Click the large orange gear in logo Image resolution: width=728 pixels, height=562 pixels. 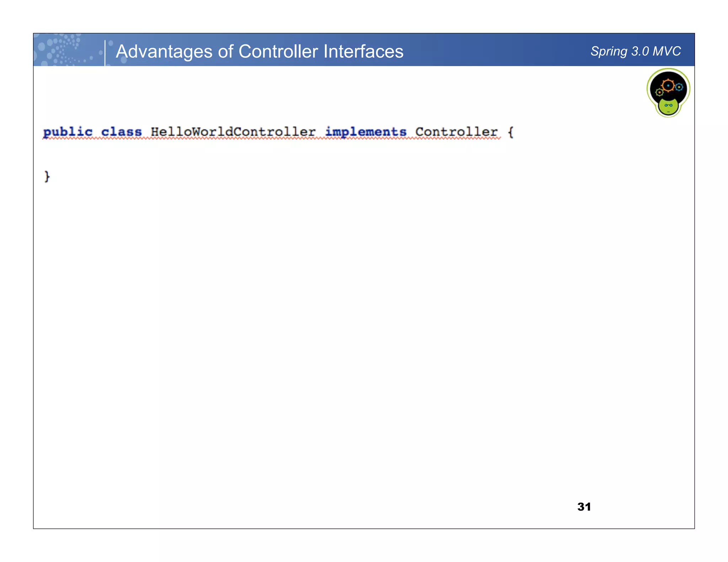pyautogui.click(x=668, y=86)
